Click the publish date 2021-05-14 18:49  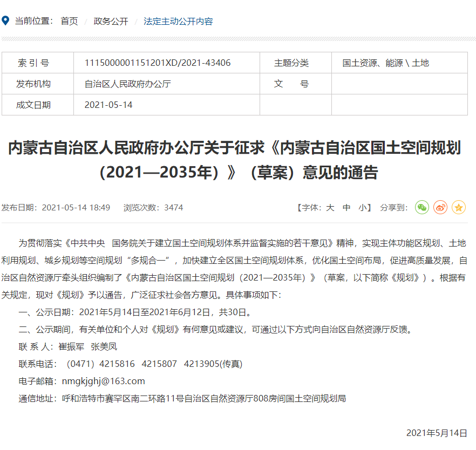[x=76, y=208]
